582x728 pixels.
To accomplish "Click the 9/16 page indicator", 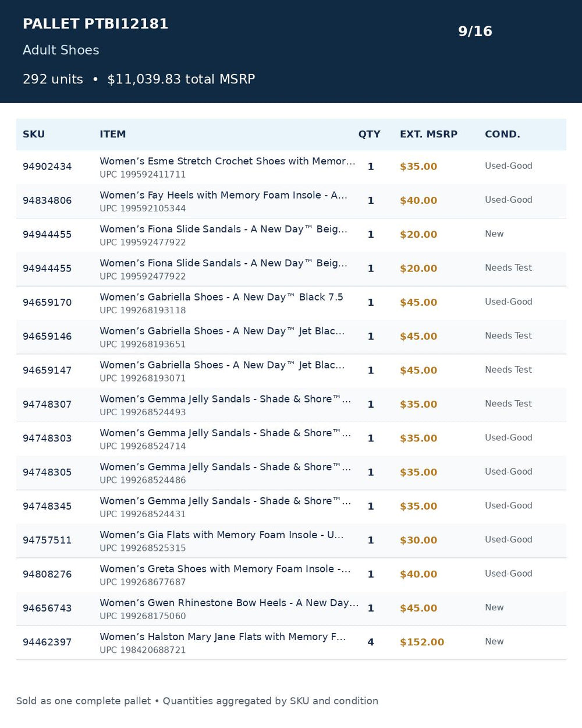I will tap(475, 31).
